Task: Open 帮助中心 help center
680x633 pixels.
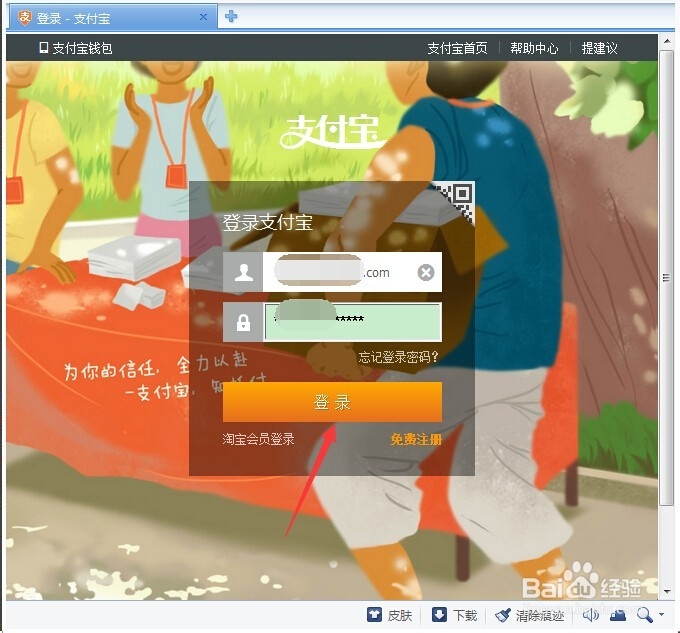Action: 534,48
